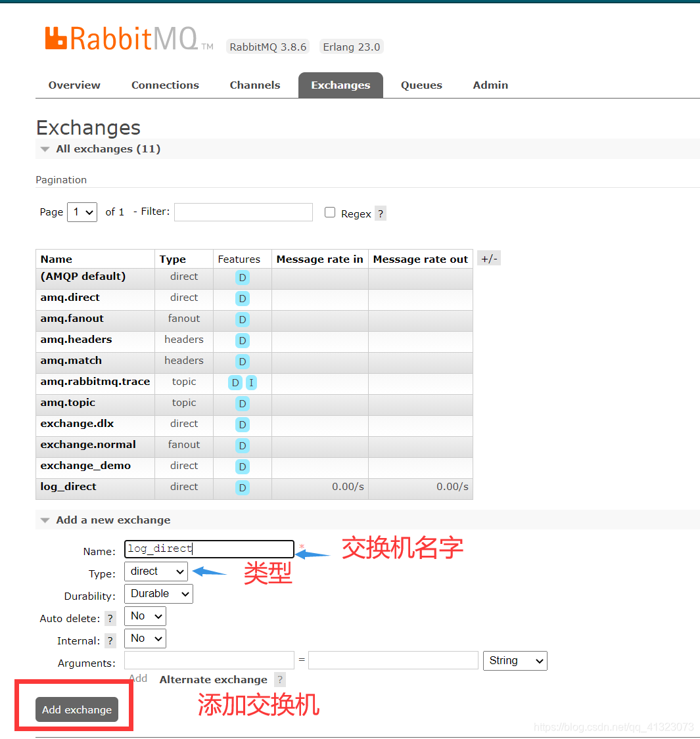Click the D badge in the amq.topic row
This screenshot has height=739, width=700.
[x=243, y=403]
